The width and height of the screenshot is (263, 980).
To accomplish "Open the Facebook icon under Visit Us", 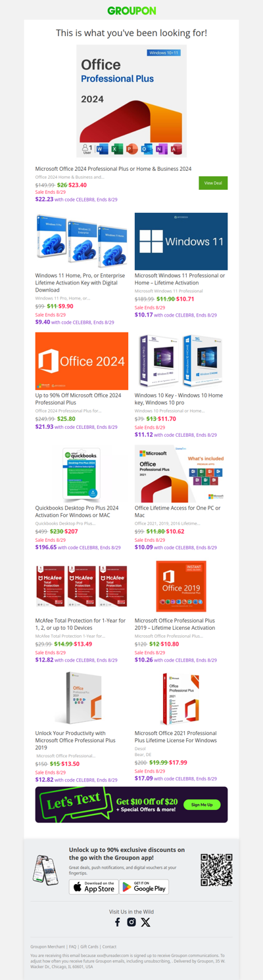I will coord(118,922).
